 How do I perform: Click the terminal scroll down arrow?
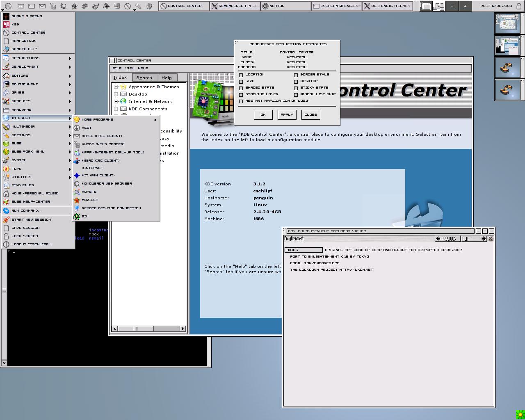(4, 363)
